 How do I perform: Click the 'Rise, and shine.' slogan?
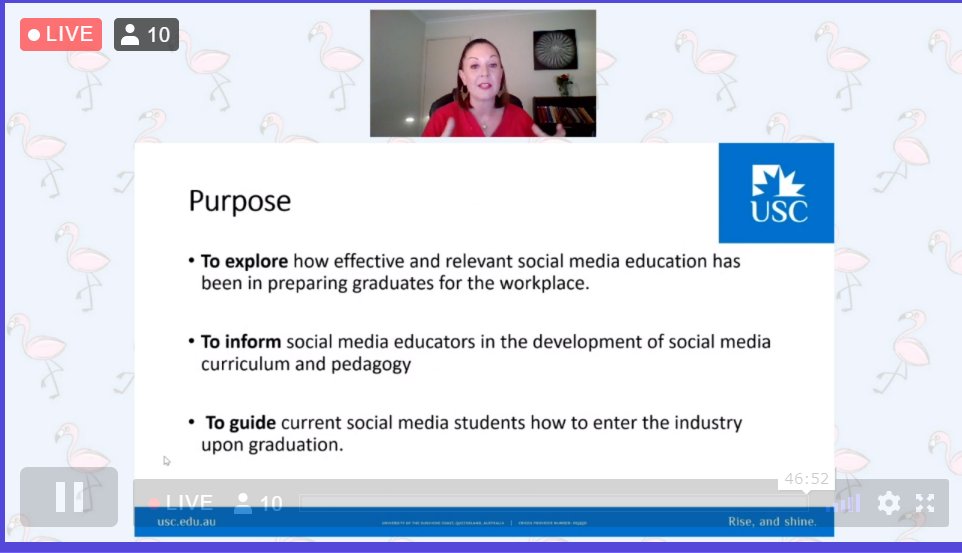[772, 522]
